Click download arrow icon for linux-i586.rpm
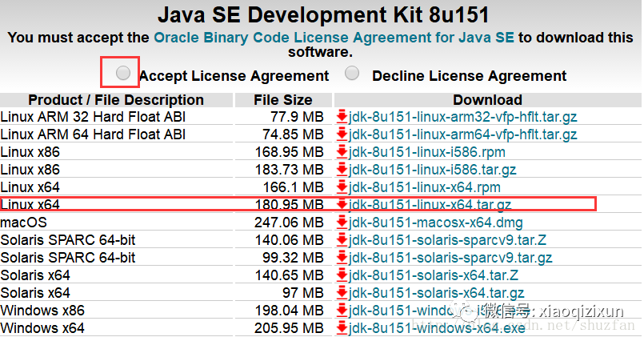Viewport: 644px width, 341px height. [342, 152]
